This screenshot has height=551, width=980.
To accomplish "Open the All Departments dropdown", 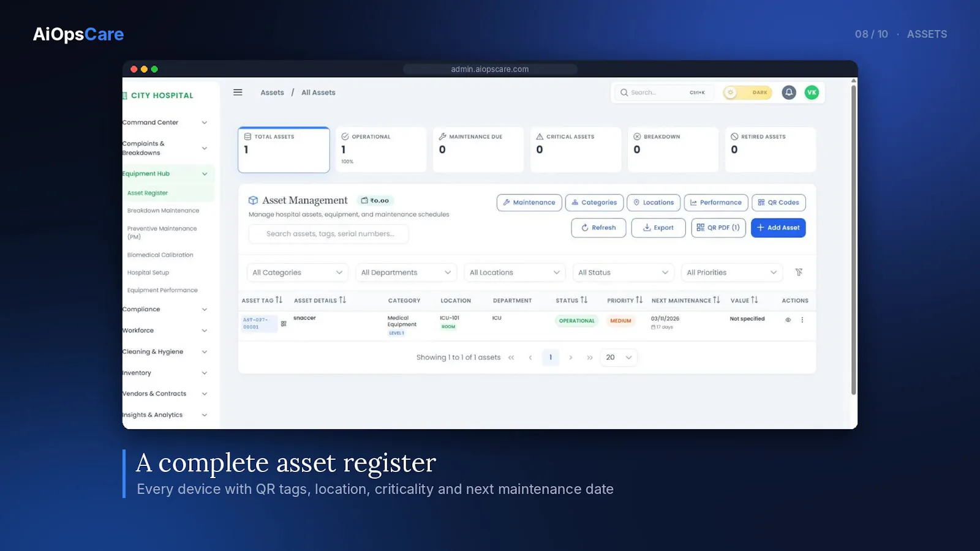I will click(406, 272).
